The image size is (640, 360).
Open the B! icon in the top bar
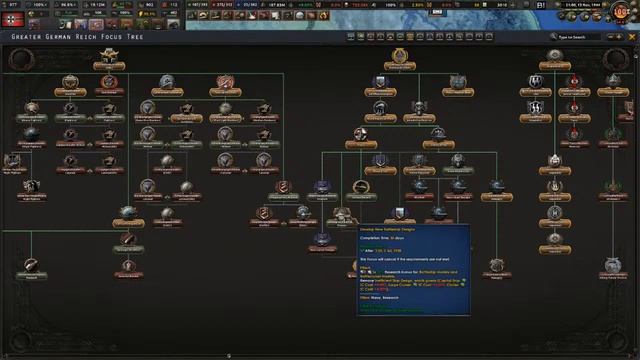pos(541,5)
